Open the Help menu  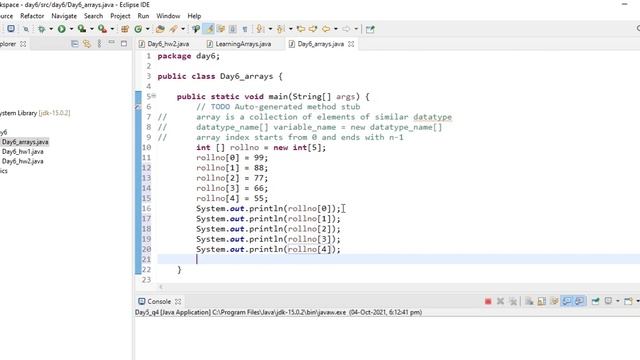click(194, 16)
